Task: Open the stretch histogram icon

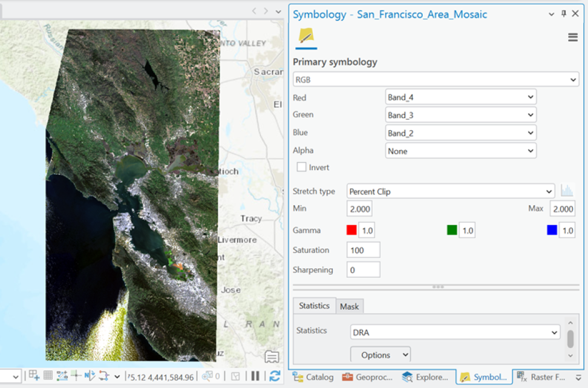Action: (x=567, y=191)
